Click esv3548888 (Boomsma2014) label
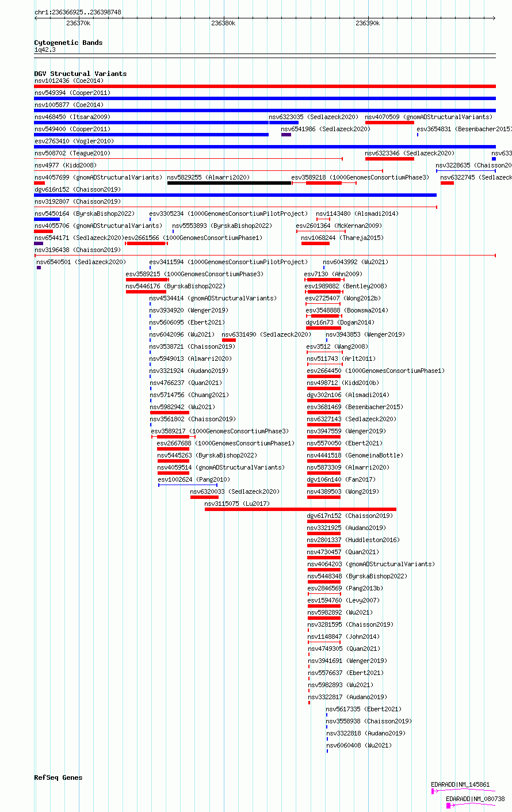This screenshot has width=512, height=812. pyautogui.click(x=346, y=310)
